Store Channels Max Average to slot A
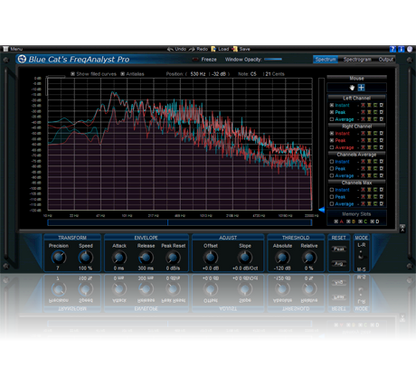The height and width of the screenshot is (376, 416). pos(363,204)
